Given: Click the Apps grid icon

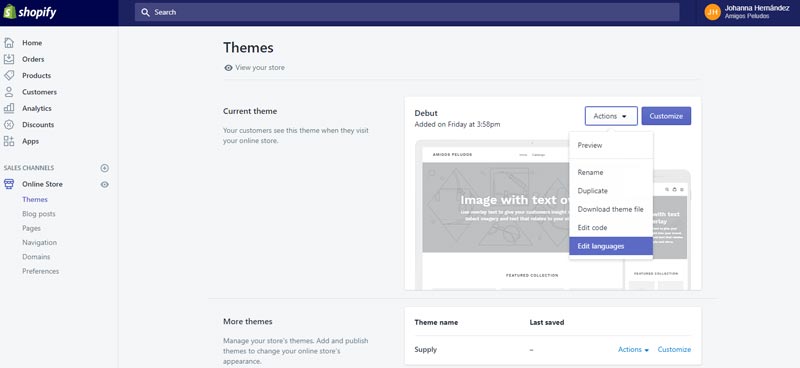Looking at the screenshot, I should 9,141.
